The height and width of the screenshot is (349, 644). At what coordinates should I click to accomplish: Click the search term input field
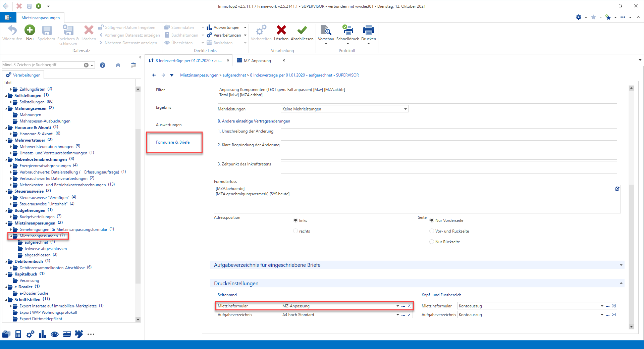[42, 65]
